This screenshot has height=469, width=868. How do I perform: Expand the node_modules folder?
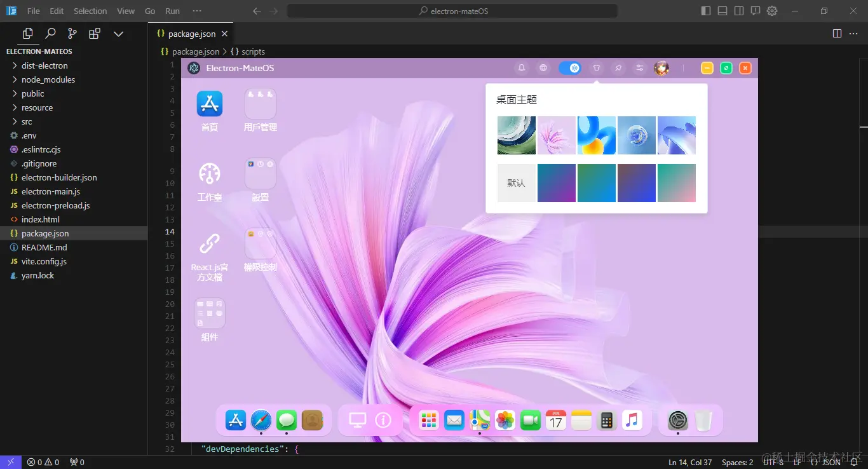[x=48, y=79]
